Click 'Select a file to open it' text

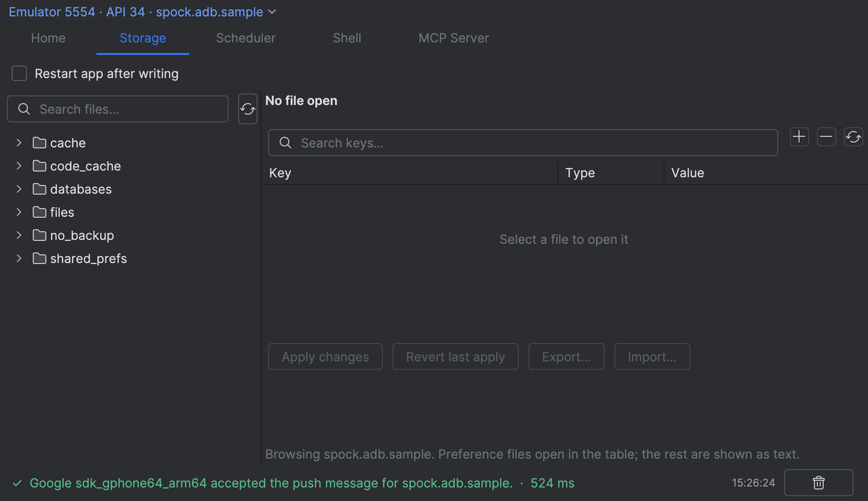coord(564,239)
